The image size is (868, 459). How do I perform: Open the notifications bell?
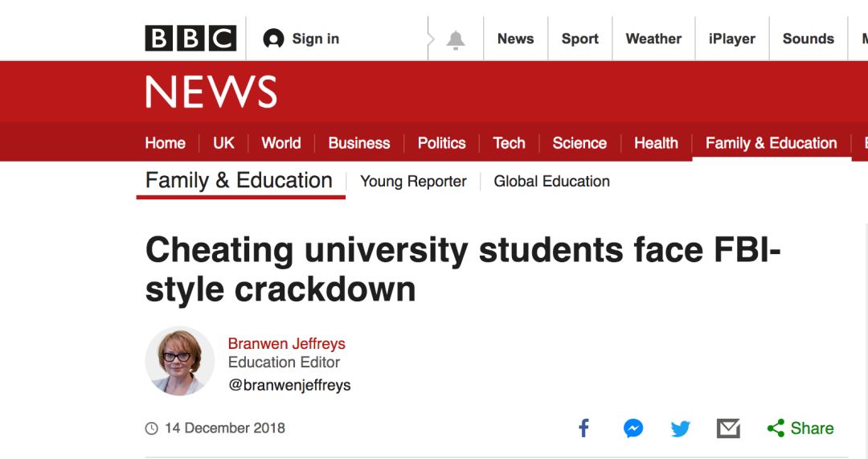pyautogui.click(x=456, y=39)
